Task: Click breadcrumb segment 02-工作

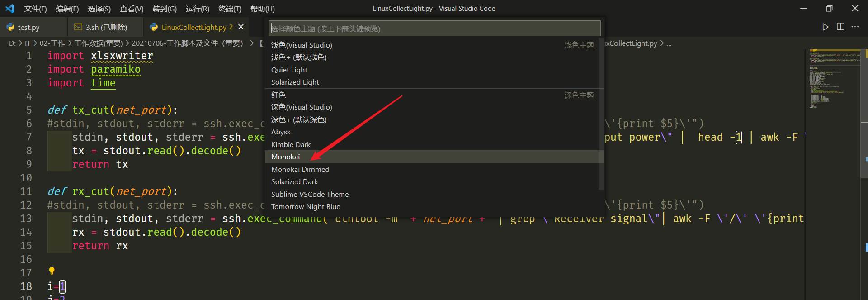Action: point(52,43)
